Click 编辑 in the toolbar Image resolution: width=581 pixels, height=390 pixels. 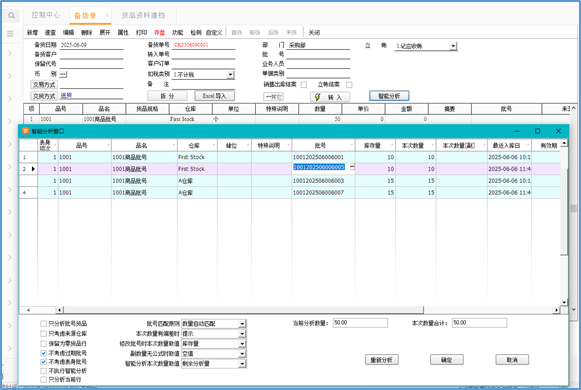click(69, 33)
